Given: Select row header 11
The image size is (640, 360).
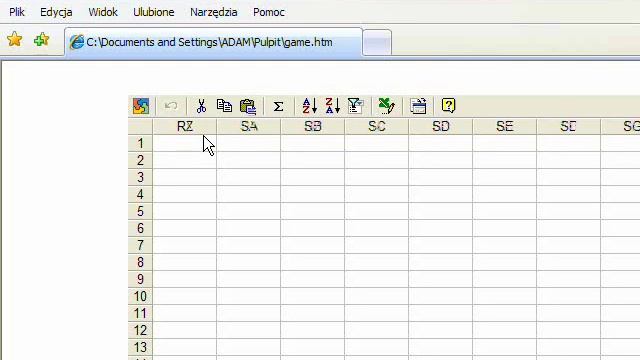Looking at the screenshot, I should coord(140,313).
